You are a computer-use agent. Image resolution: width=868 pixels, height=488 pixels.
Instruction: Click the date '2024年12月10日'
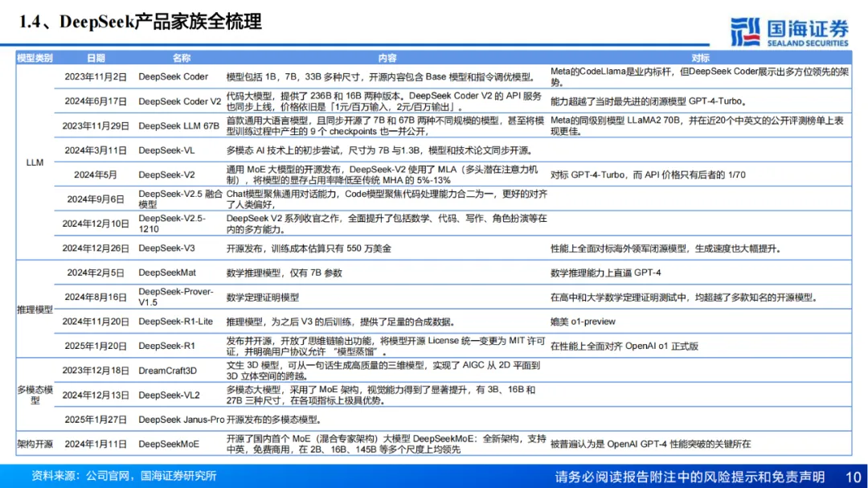tap(96, 223)
